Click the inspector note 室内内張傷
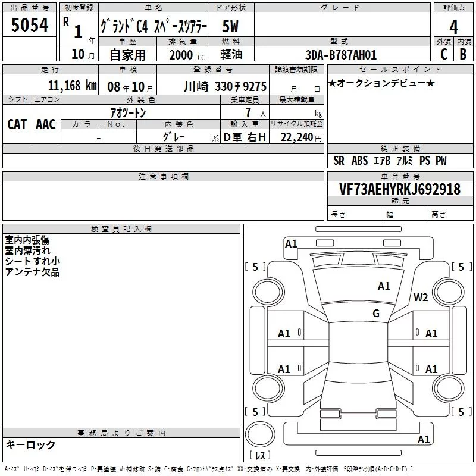Image resolution: width=476 pixels, height=476 pixels. pyautogui.click(x=27, y=240)
